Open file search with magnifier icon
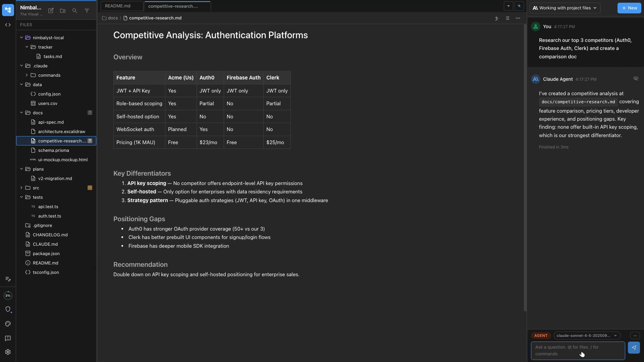644x362 pixels. click(x=75, y=11)
